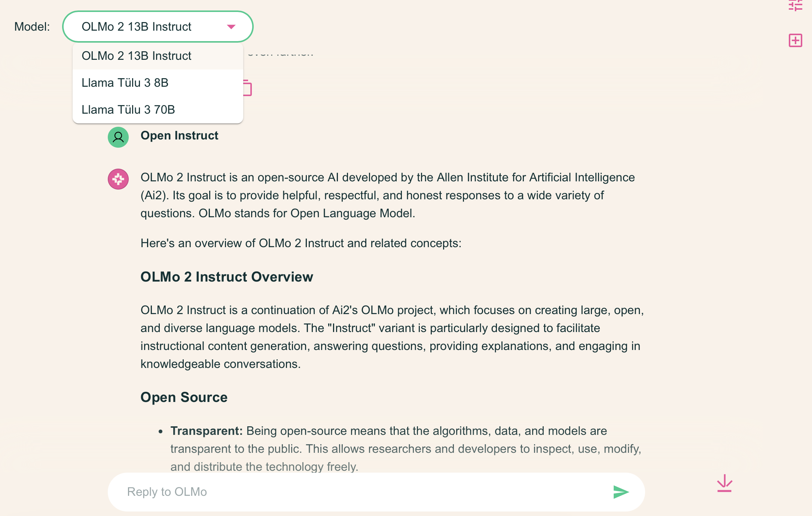Click the Model combo box field
Viewport: 812px width, 516px height.
click(x=158, y=27)
